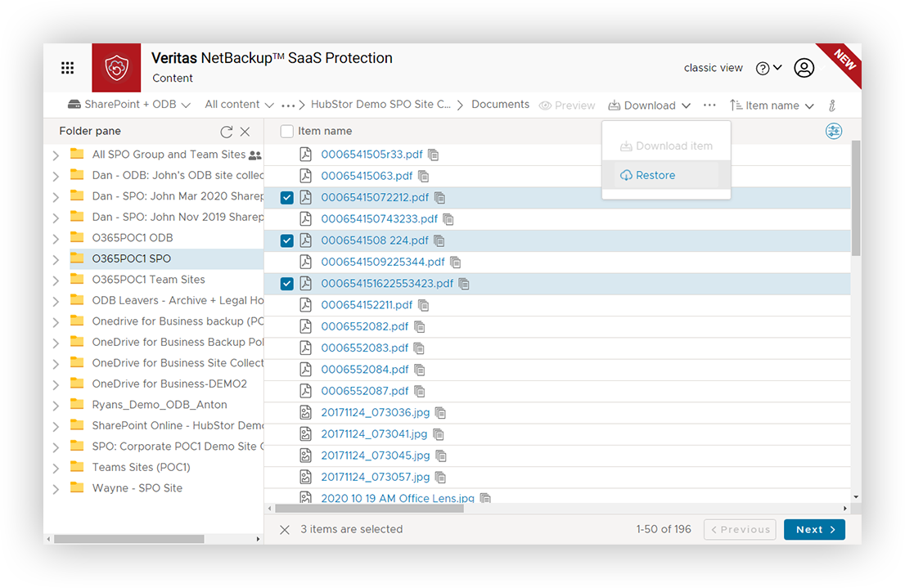Open the All content dropdown
This screenshot has height=588, width=905.
pyautogui.click(x=239, y=105)
